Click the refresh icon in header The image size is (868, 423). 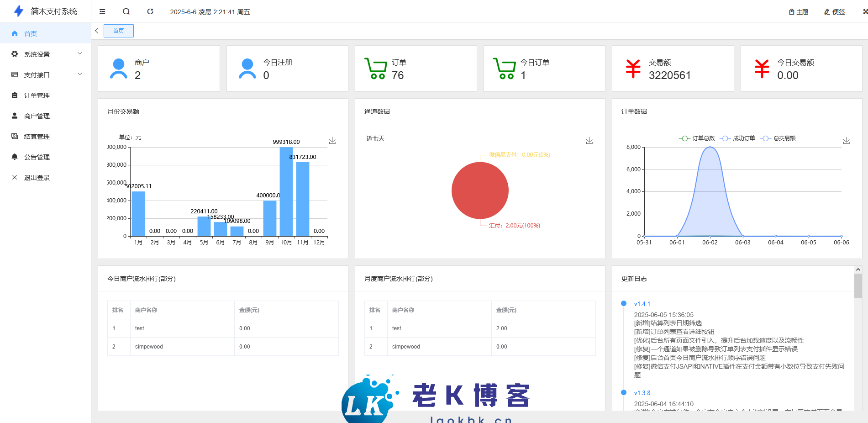[x=150, y=11]
